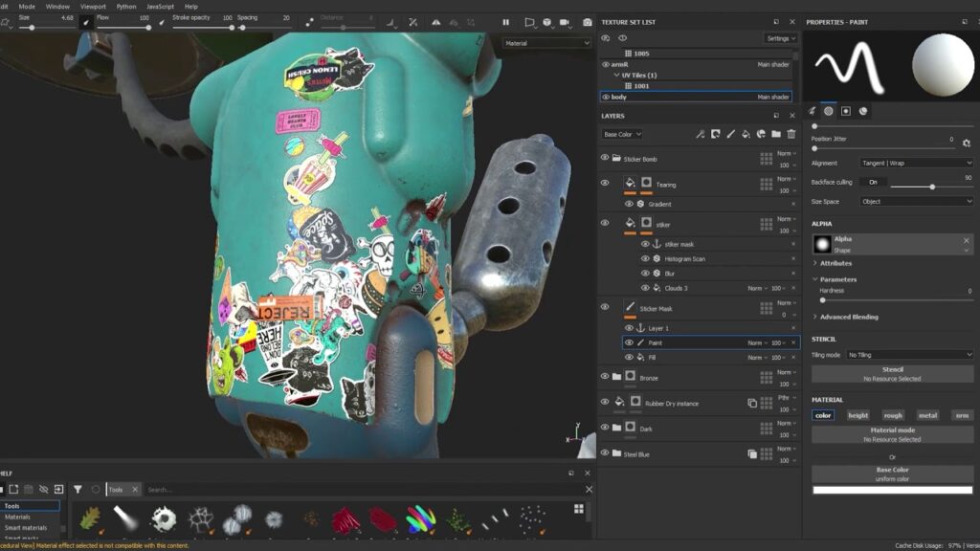Switch to the 3D cube view mode
The image size is (980, 551).
pos(547,22)
